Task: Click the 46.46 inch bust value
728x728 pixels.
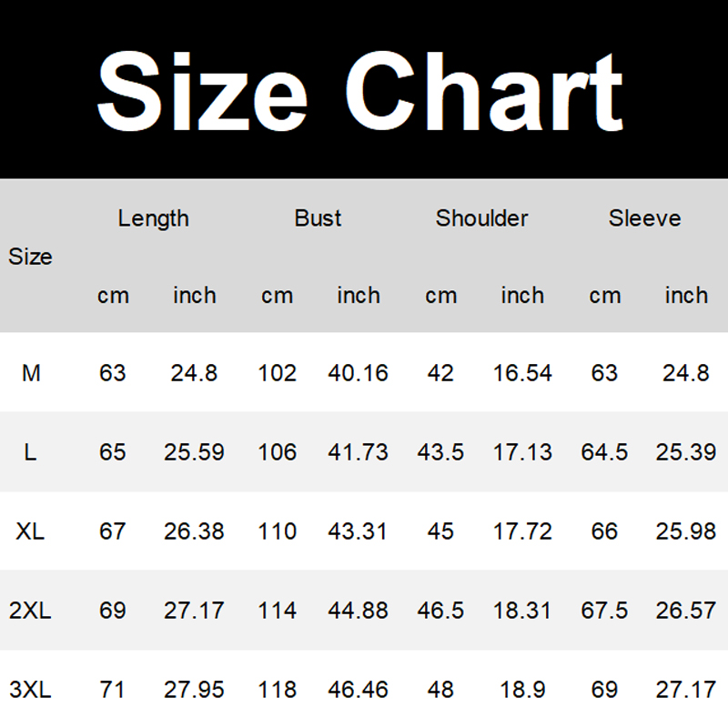Action: (358, 689)
